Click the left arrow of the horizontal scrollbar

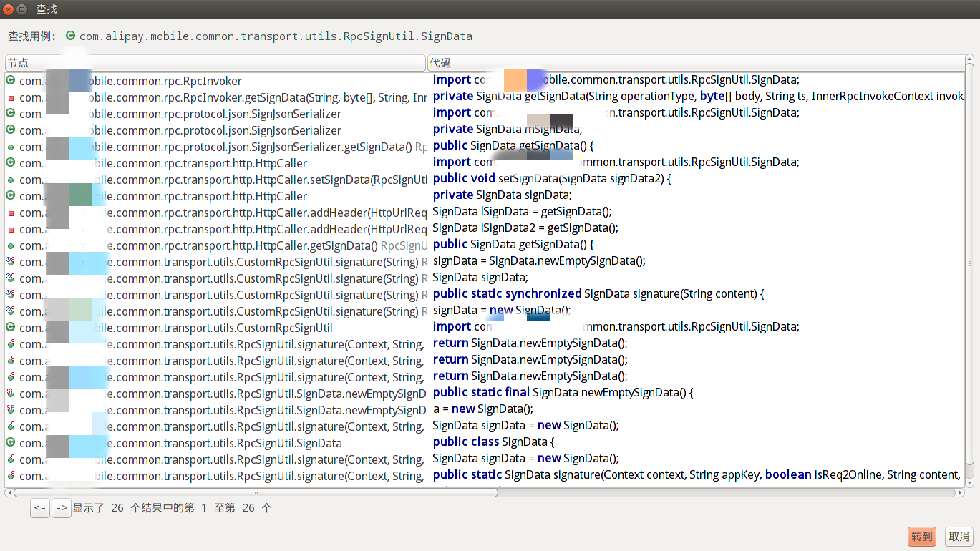click(9, 493)
